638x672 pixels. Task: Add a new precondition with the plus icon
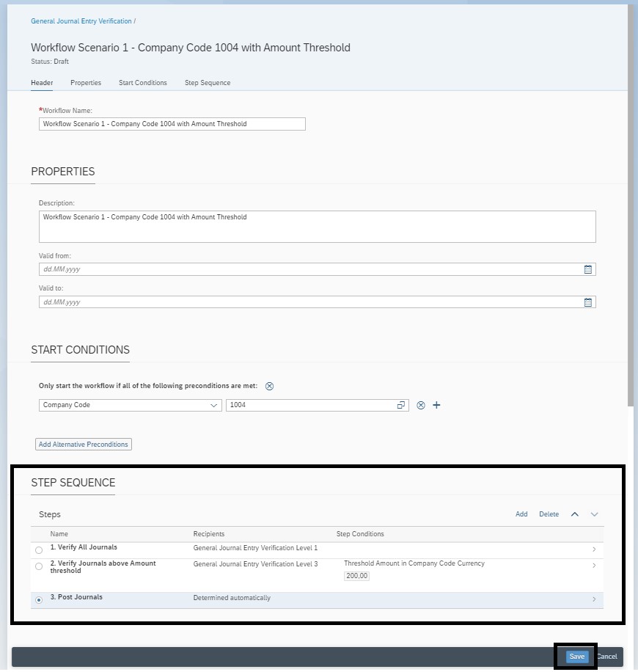436,405
